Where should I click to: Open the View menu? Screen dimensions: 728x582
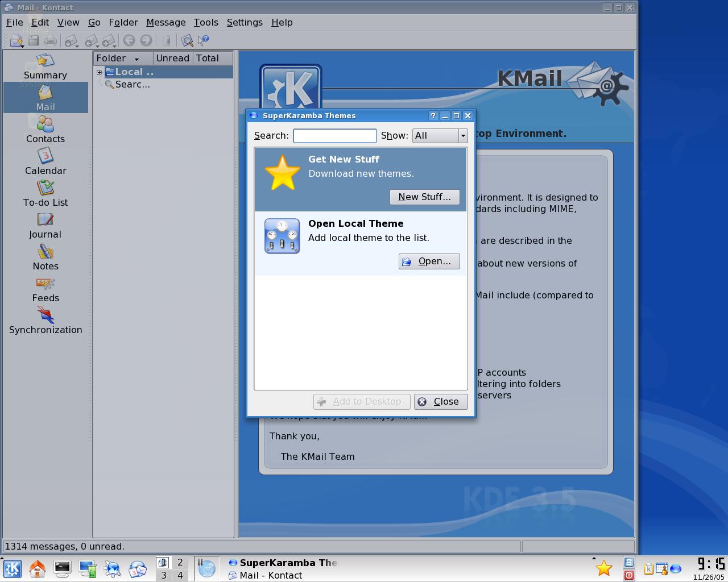click(68, 22)
